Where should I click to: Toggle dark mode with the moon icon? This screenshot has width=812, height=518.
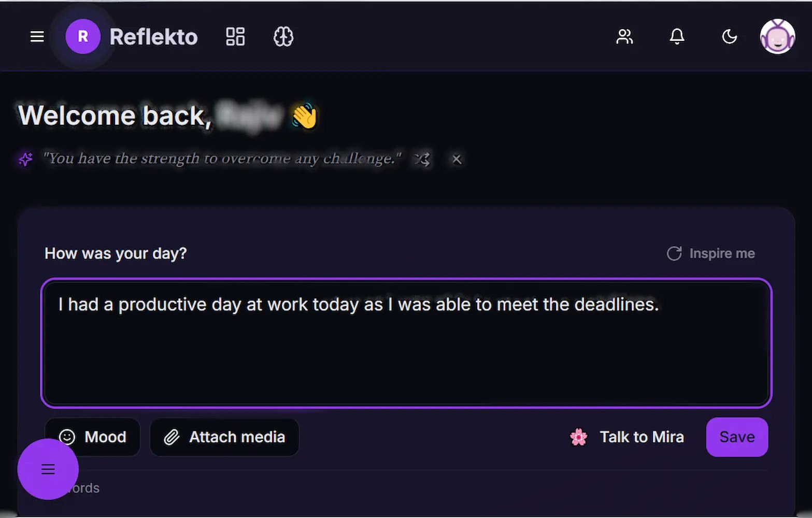click(729, 36)
